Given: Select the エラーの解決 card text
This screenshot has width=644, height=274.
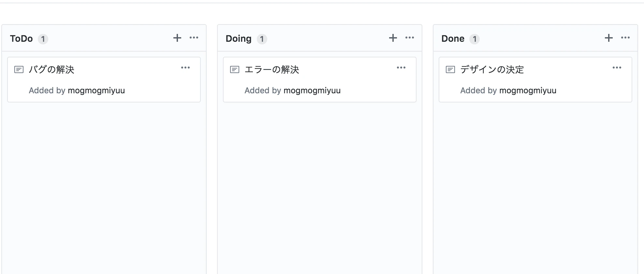Looking at the screenshot, I should [x=272, y=69].
